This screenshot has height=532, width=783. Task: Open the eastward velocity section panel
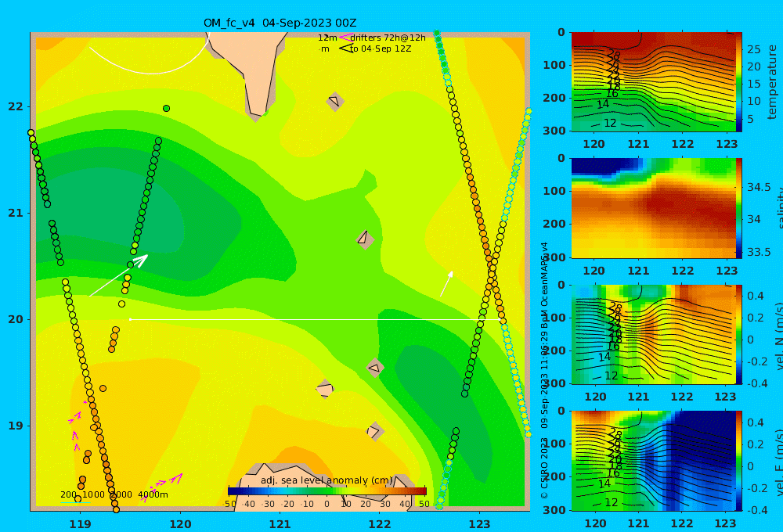[x=653, y=461]
